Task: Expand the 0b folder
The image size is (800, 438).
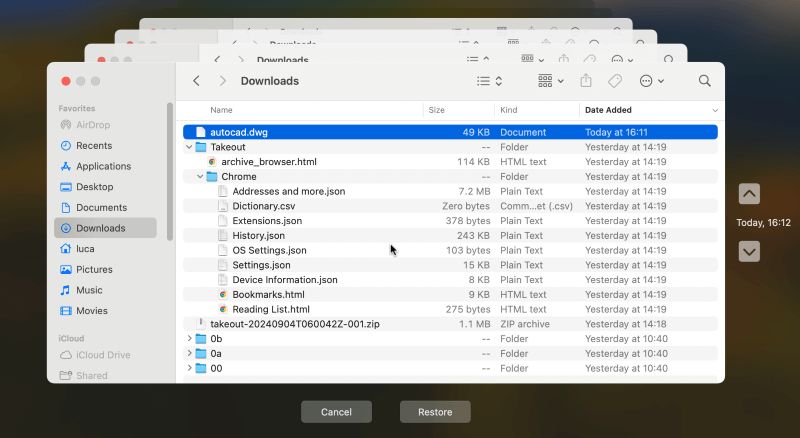Action: (x=189, y=338)
